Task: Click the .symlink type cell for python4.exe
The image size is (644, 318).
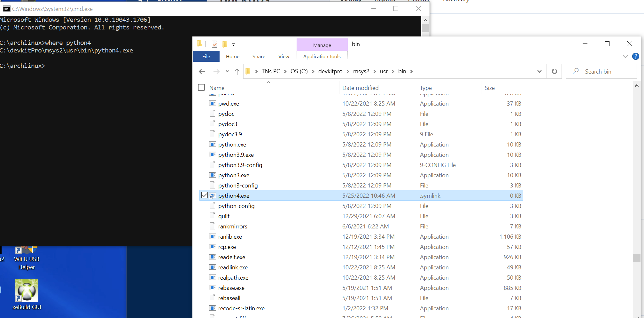Action: tap(430, 195)
